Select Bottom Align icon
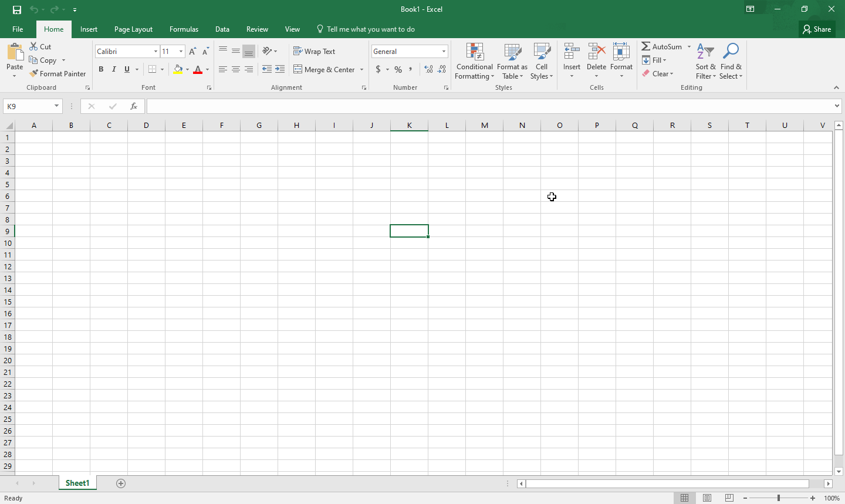The image size is (845, 504). [249, 51]
